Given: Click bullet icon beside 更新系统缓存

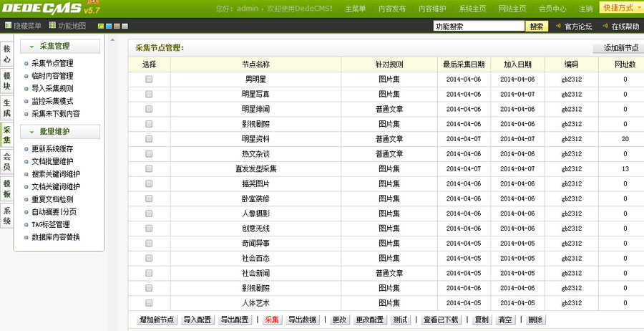Looking at the screenshot, I should pyautogui.click(x=26, y=149).
